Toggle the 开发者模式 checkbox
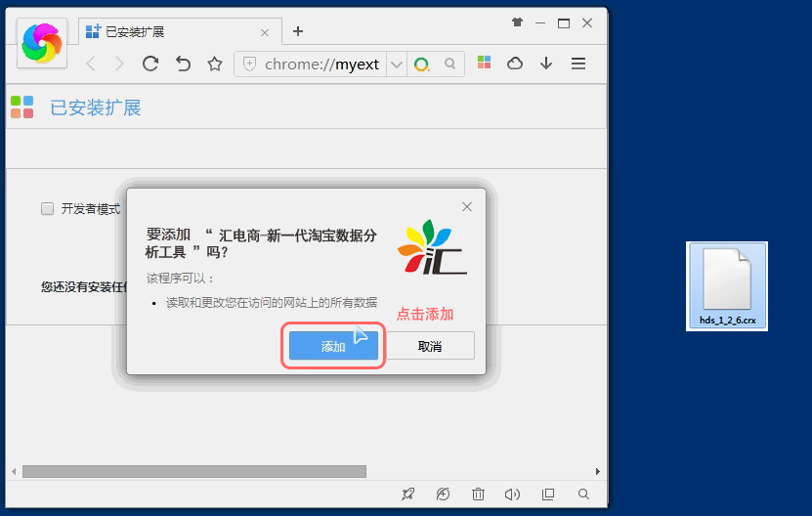This screenshot has height=516, width=812. (x=47, y=209)
